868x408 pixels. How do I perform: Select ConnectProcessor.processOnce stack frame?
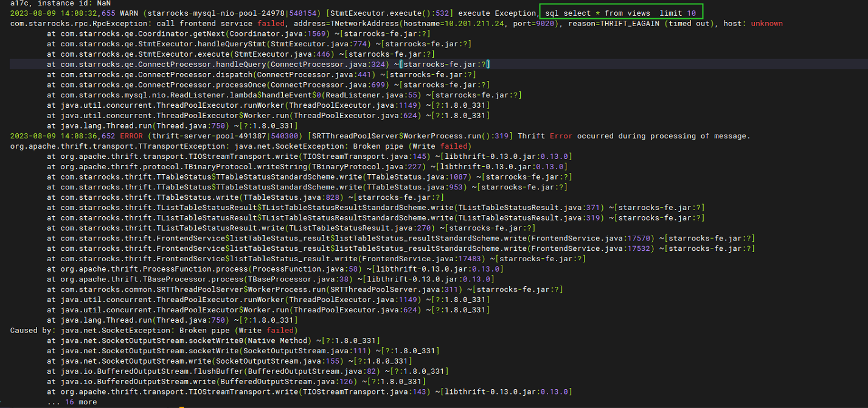tap(268, 85)
